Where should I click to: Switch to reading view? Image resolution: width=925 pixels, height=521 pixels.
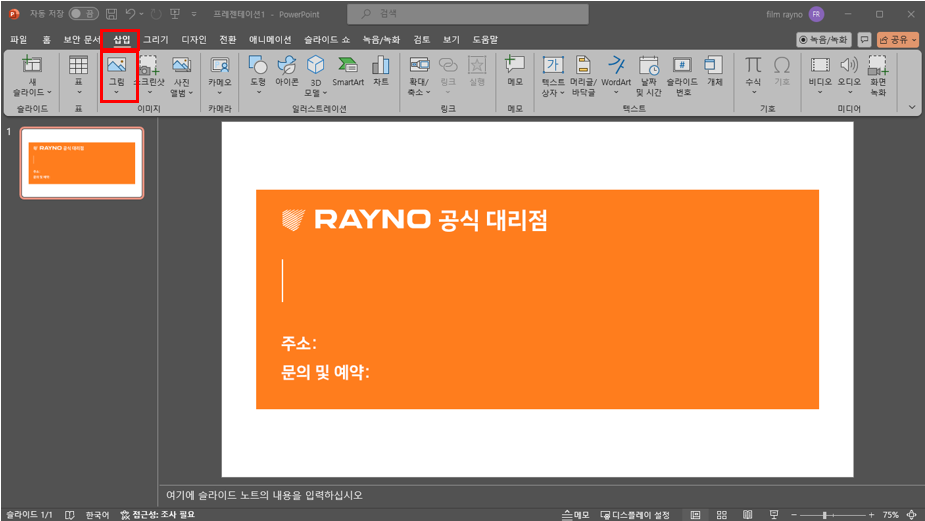click(747, 515)
